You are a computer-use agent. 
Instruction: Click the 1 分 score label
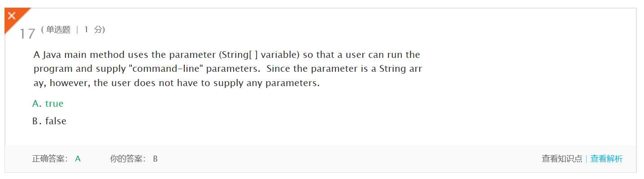[94, 30]
